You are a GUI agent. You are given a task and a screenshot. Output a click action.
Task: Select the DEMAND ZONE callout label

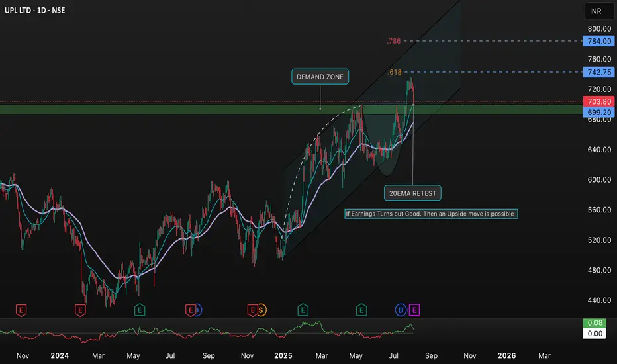click(x=320, y=77)
